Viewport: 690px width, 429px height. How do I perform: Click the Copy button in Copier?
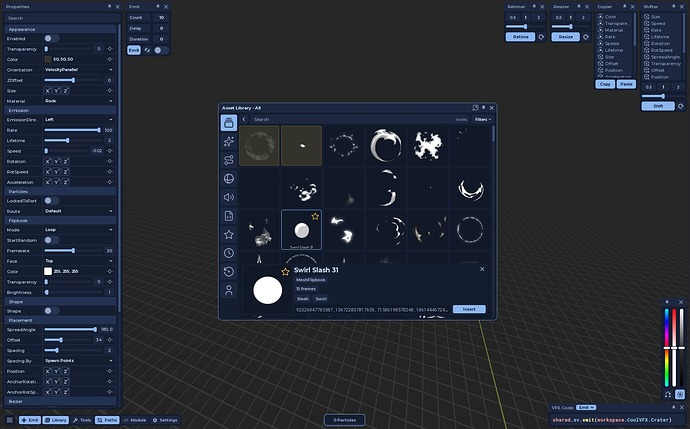tap(605, 84)
